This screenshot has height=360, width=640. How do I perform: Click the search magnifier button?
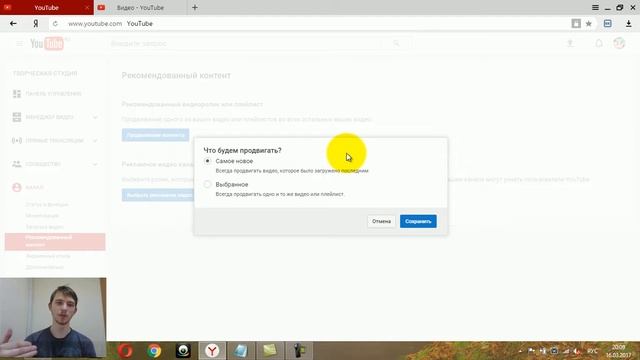pyautogui.click(x=396, y=43)
